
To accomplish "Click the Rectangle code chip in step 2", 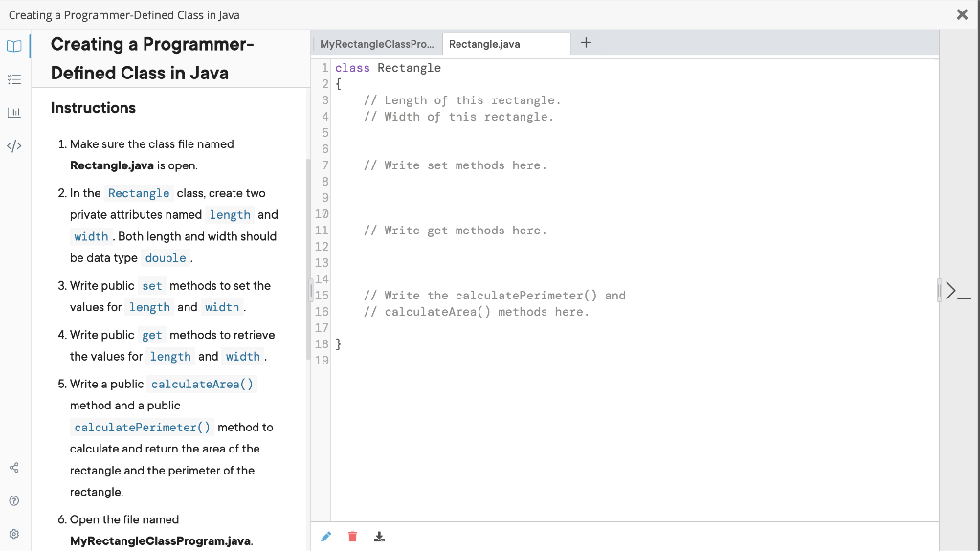I will pyautogui.click(x=139, y=192).
